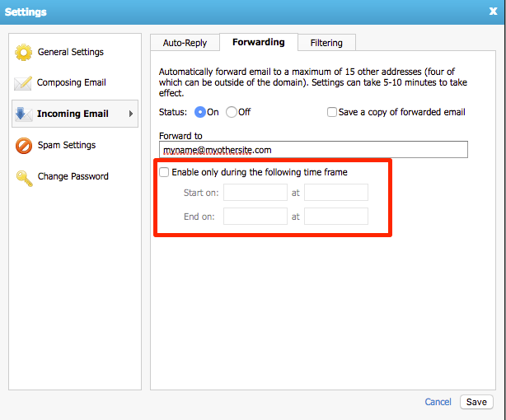Select the Forwarding tab
This screenshot has height=420, width=506.
[x=258, y=42]
